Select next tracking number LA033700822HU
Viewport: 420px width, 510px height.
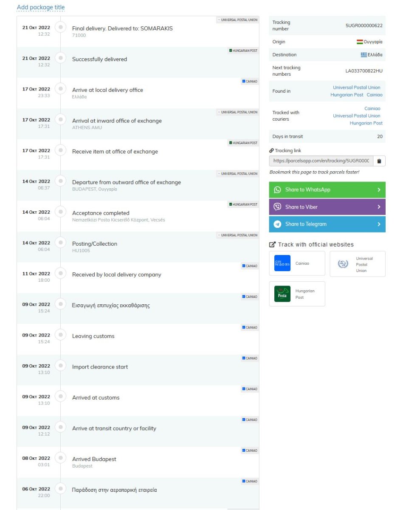click(x=364, y=71)
